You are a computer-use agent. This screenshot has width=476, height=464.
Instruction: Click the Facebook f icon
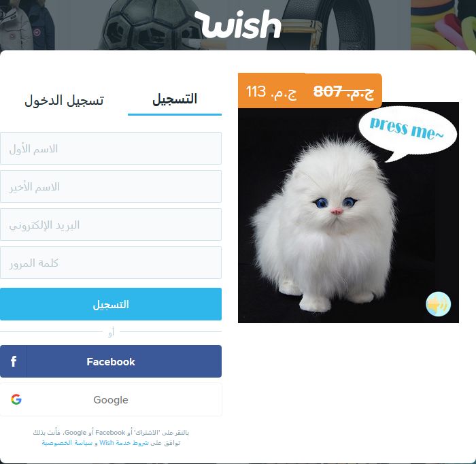click(x=14, y=361)
